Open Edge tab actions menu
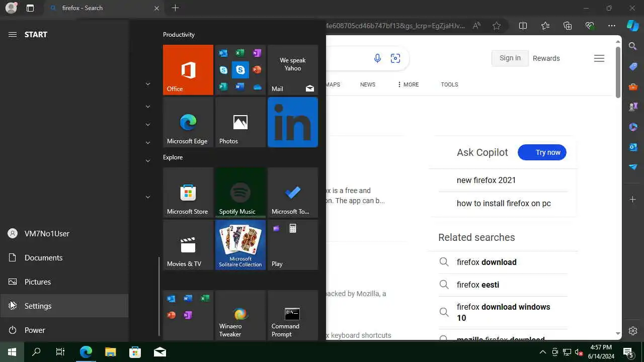Screen dimensions: 644x362 click(x=30, y=8)
